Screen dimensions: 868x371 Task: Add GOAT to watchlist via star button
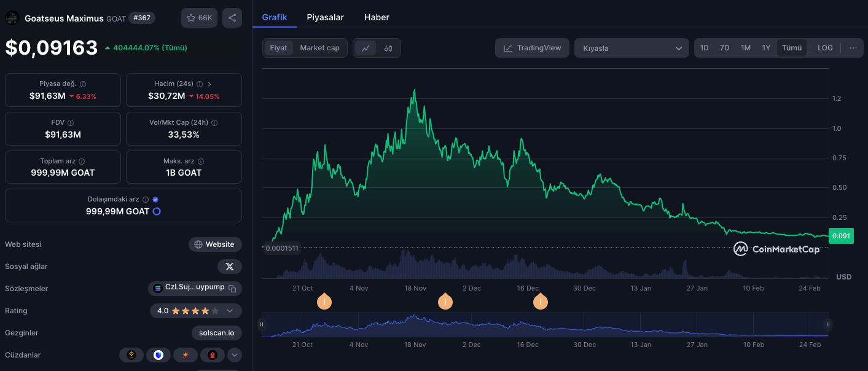[199, 18]
